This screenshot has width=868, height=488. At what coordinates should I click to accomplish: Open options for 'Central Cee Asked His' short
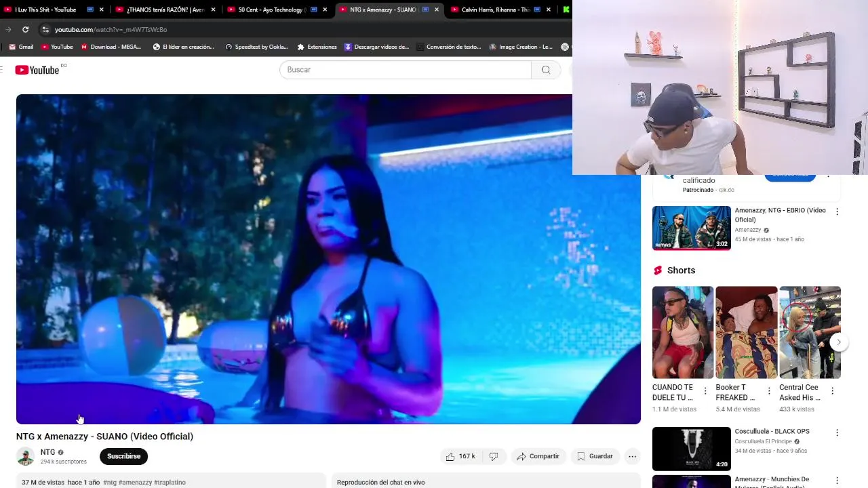pyautogui.click(x=832, y=391)
